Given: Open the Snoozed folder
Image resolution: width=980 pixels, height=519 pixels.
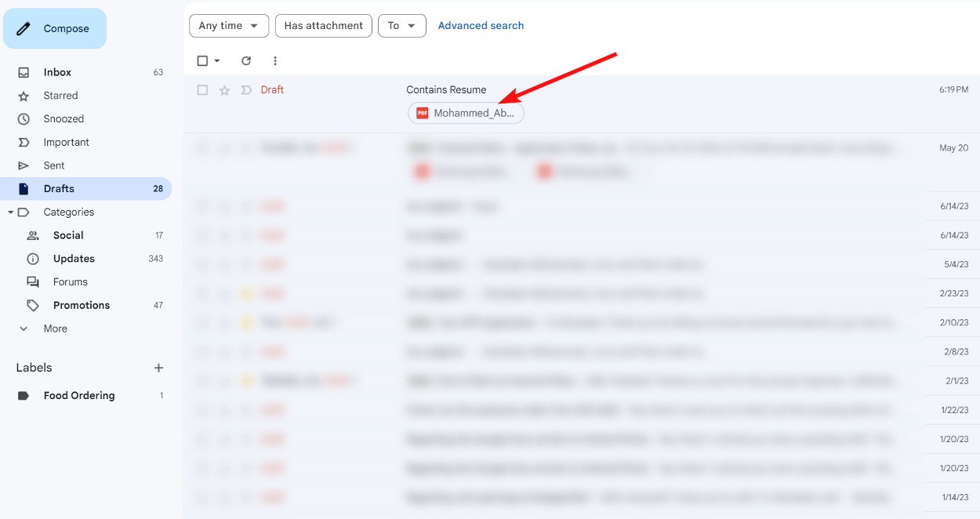Looking at the screenshot, I should (x=64, y=119).
